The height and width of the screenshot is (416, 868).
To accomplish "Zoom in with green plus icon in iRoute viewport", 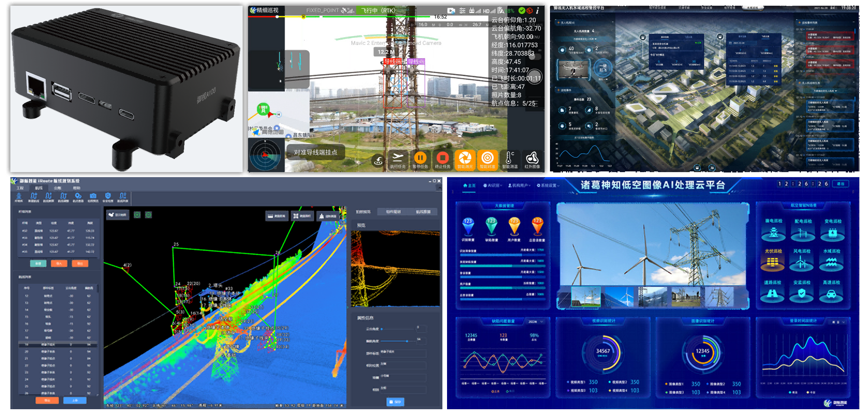I will pos(137,215).
